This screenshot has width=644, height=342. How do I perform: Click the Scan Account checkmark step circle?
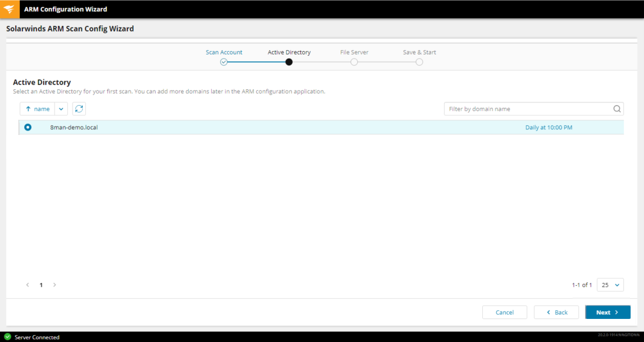(224, 62)
